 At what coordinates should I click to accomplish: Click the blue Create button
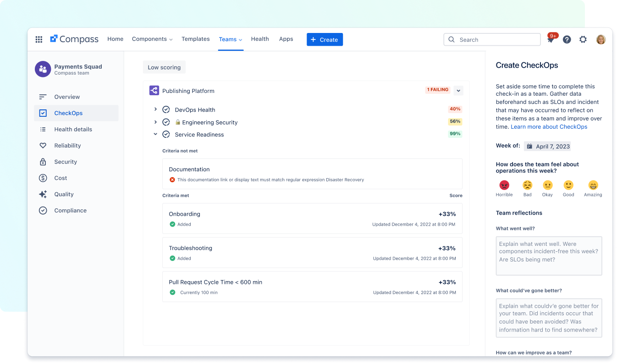(325, 39)
